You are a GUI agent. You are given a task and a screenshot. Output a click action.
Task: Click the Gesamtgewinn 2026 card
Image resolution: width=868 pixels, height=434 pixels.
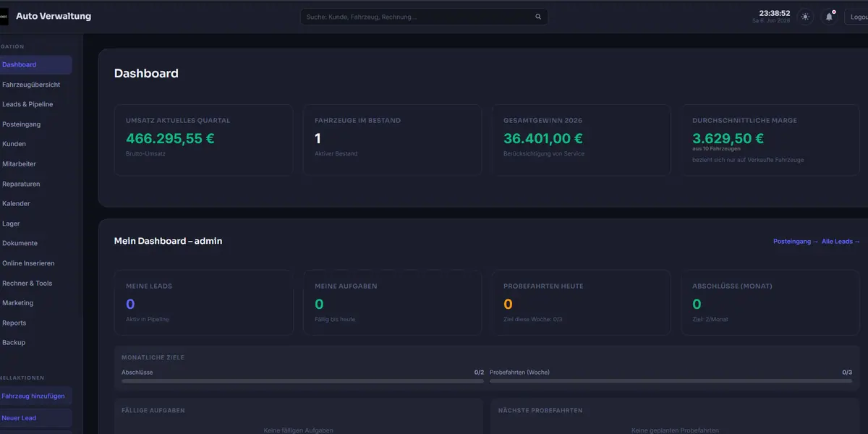(x=581, y=140)
